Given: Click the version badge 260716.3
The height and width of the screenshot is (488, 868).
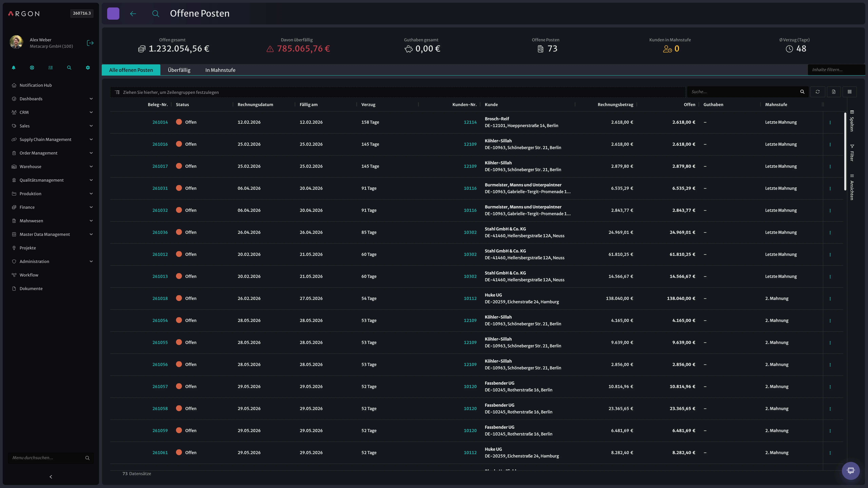Looking at the screenshot, I should point(82,14).
